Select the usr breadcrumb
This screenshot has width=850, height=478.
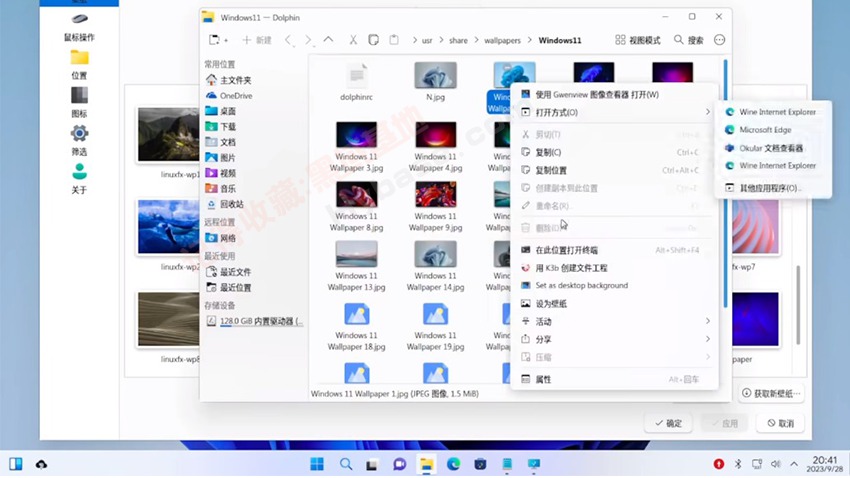(427, 40)
